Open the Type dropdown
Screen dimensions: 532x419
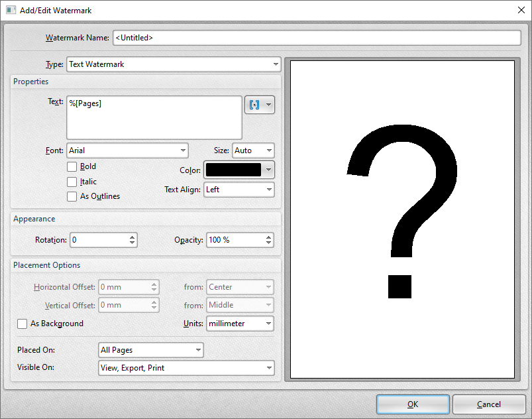[174, 64]
